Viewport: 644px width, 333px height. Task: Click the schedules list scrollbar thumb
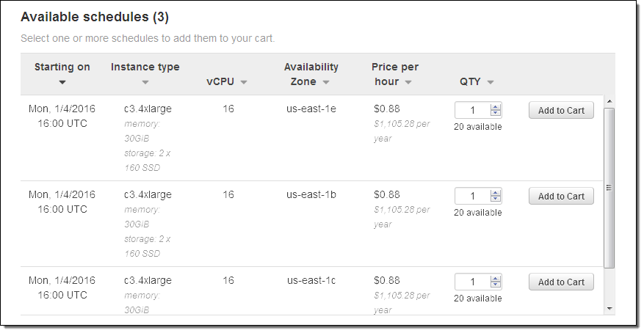click(609, 187)
